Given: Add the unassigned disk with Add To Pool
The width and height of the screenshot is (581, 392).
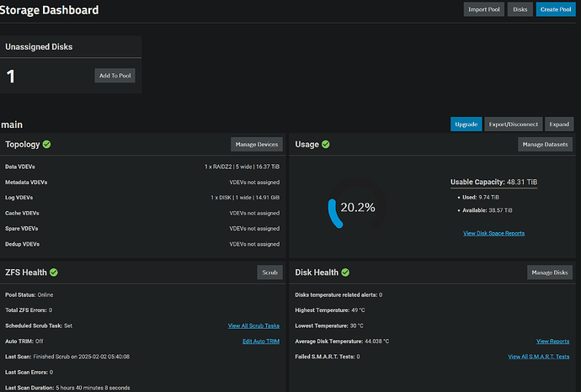Looking at the screenshot, I should coord(115,76).
